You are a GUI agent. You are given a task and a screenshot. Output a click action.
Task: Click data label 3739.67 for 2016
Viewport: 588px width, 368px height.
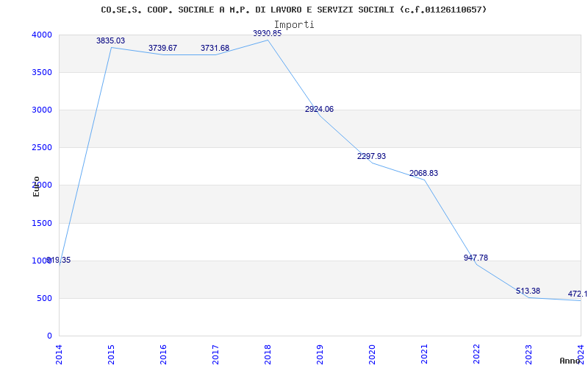(x=162, y=48)
